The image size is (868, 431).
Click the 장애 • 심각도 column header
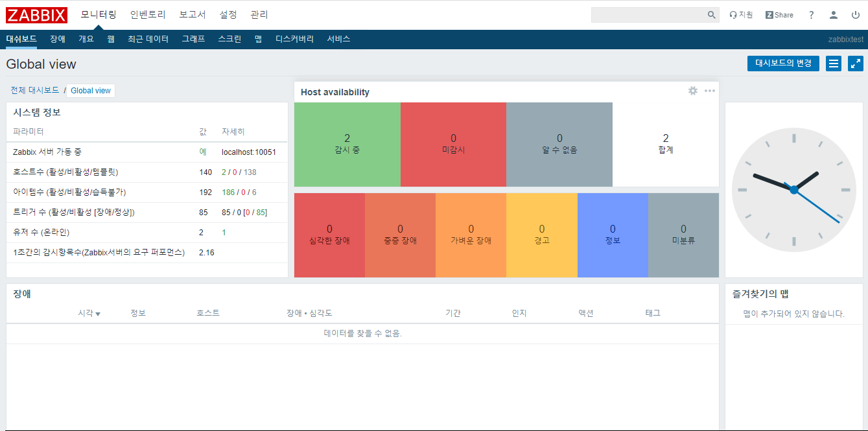[x=309, y=313]
